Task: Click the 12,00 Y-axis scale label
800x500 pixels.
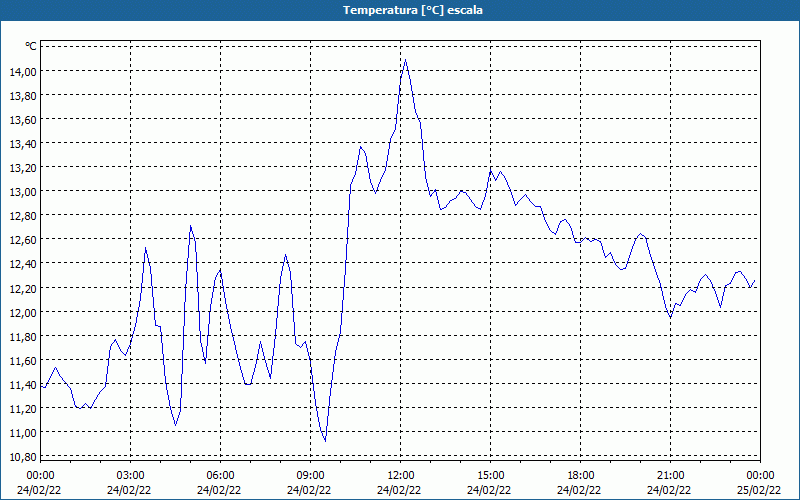Action: pyautogui.click(x=23, y=312)
